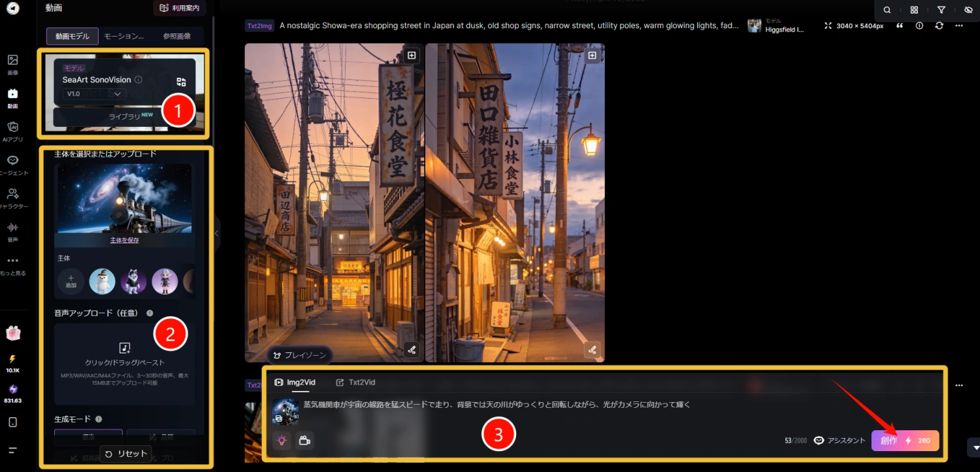Show info for 音声アップロード section
Screen dimensions: 980x472
point(150,313)
